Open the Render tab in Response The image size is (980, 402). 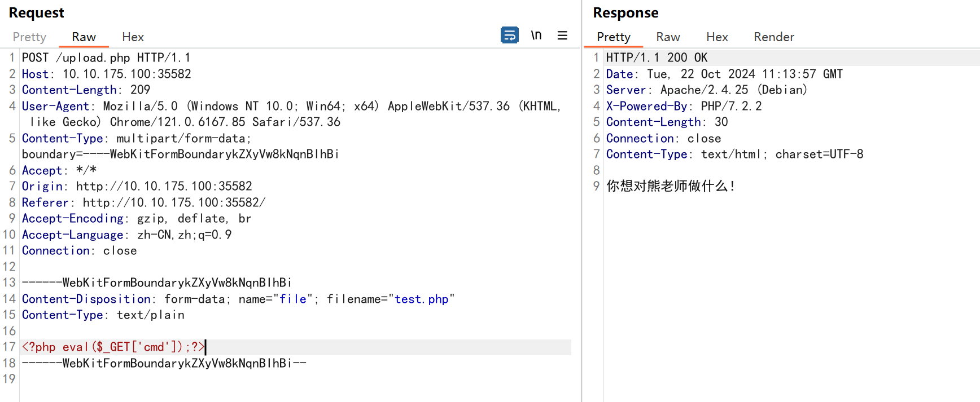click(x=774, y=37)
